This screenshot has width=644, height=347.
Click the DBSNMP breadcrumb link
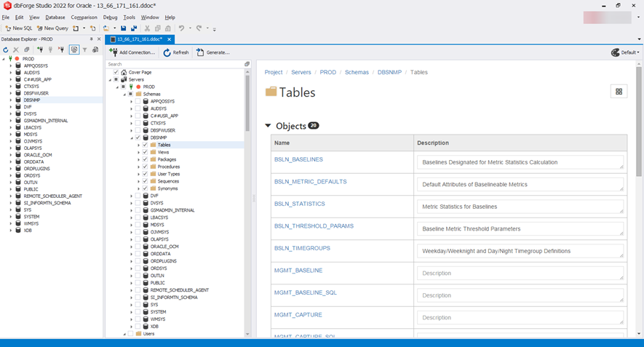pos(389,72)
